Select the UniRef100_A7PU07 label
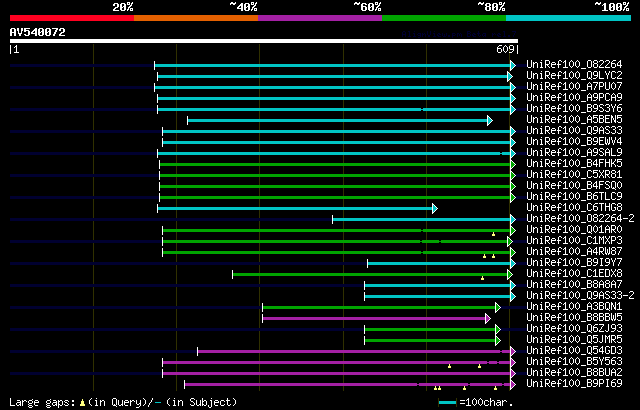This screenshot has width=640, height=410. coord(574,86)
